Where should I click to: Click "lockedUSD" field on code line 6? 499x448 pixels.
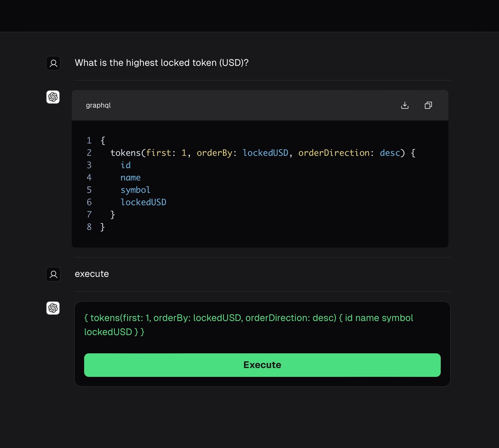tap(143, 202)
